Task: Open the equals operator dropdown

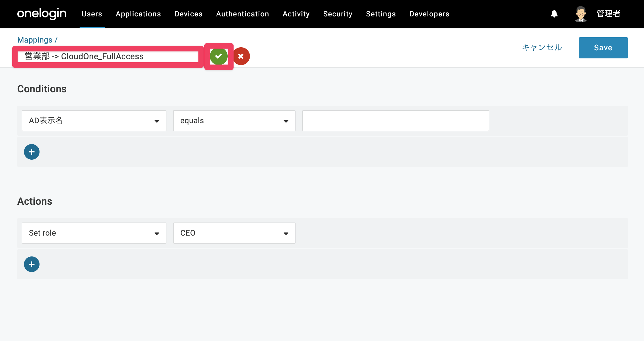Action: 234,121
